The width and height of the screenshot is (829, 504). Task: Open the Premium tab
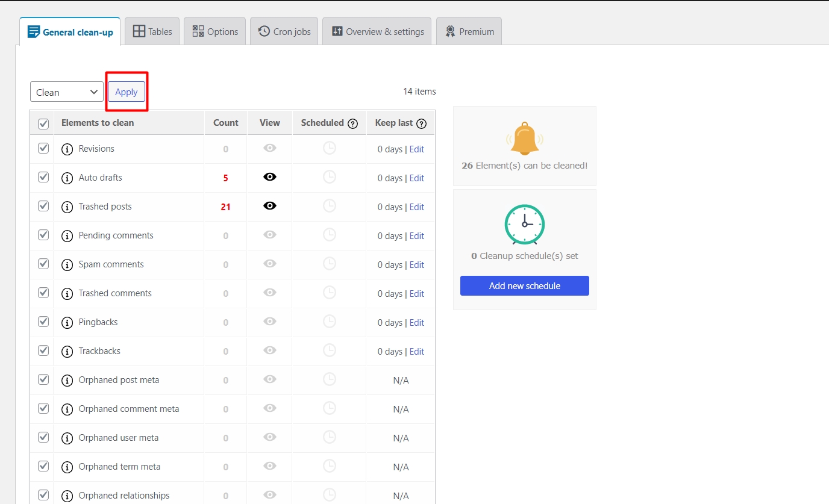click(469, 31)
